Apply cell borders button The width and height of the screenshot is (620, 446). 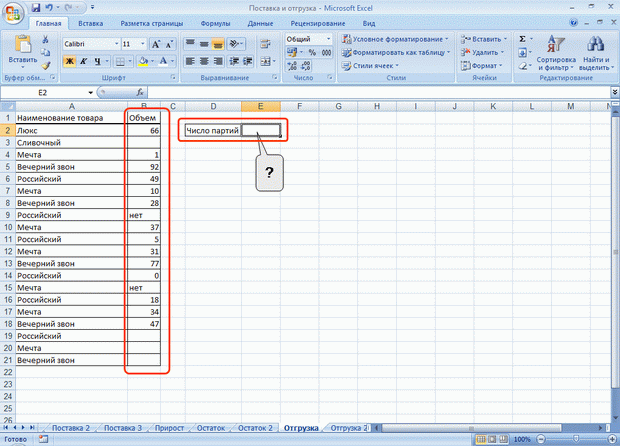pyautogui.click(x=120, y=61)
